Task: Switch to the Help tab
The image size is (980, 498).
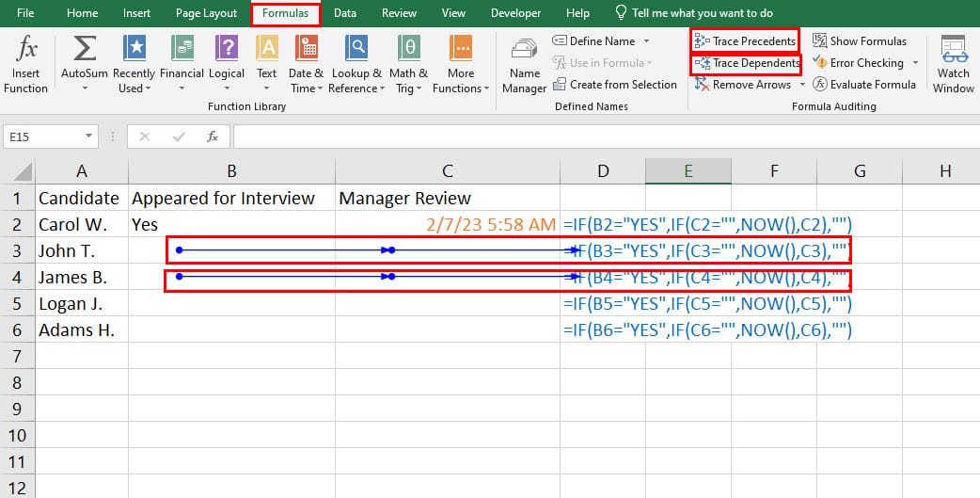Action: 577,13
